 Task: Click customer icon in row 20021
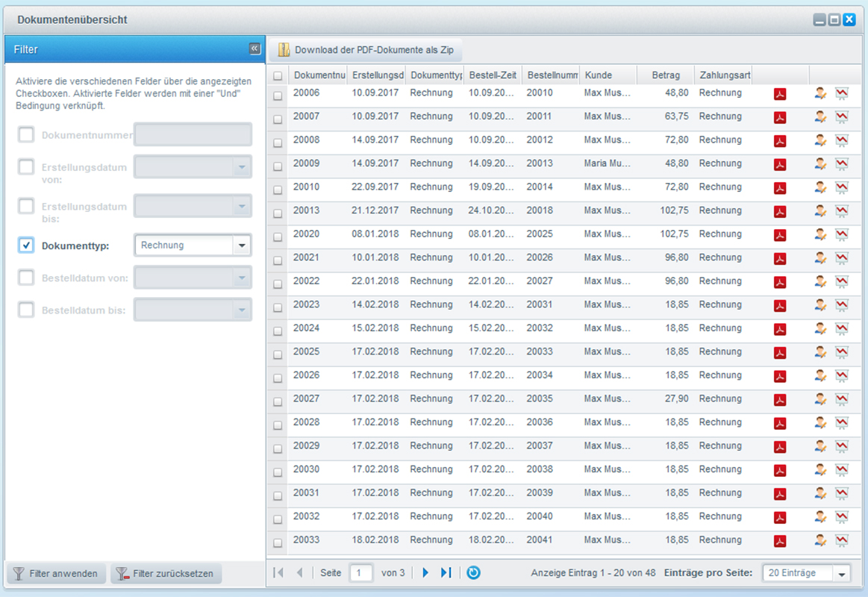point(820,258)
